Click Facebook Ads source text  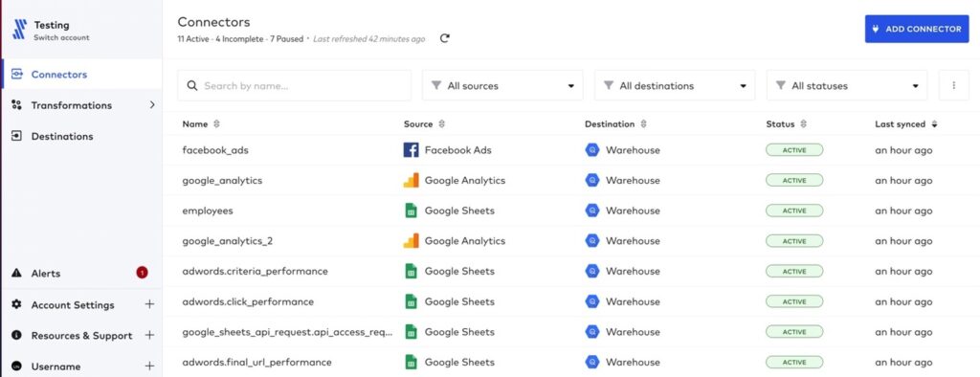click(458, 150)
